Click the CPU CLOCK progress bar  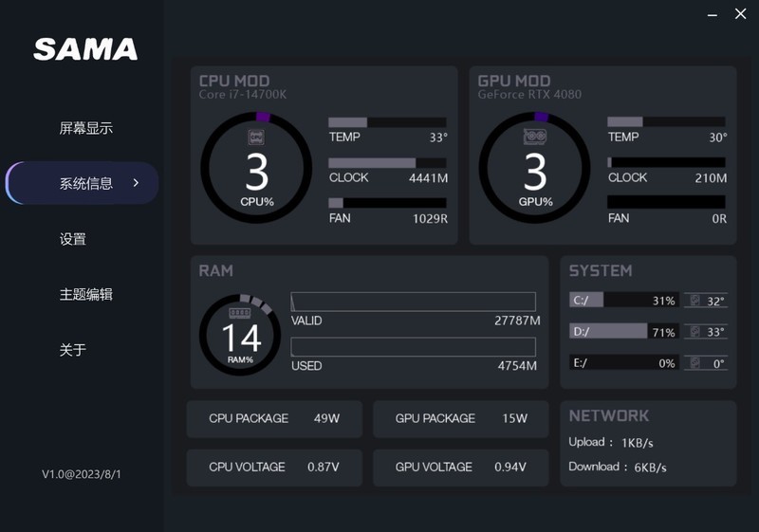tap(387, 163)
